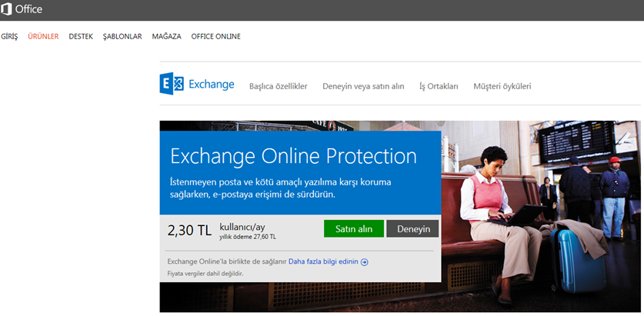The width and height of the screenshot is (644, 316).
Task: Open the GİRİŞ menu item
Action: point(9,37)
